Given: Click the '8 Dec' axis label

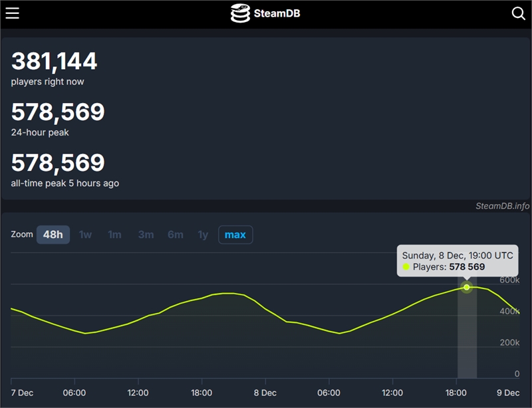Looking at the screenshot, I should (x=265, y=393).
